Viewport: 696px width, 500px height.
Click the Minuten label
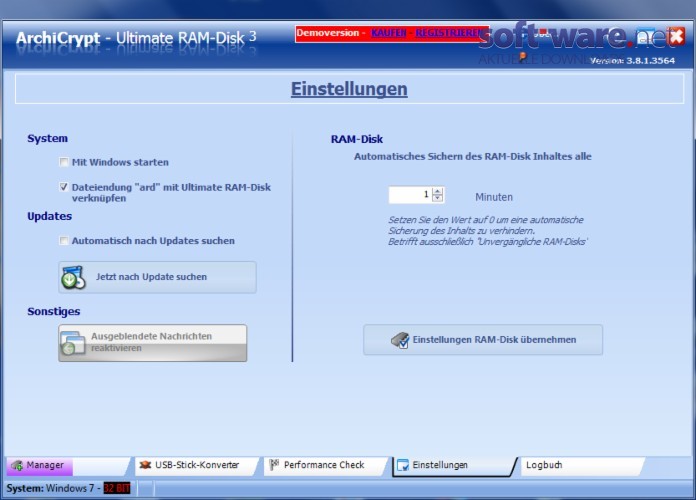494,197
